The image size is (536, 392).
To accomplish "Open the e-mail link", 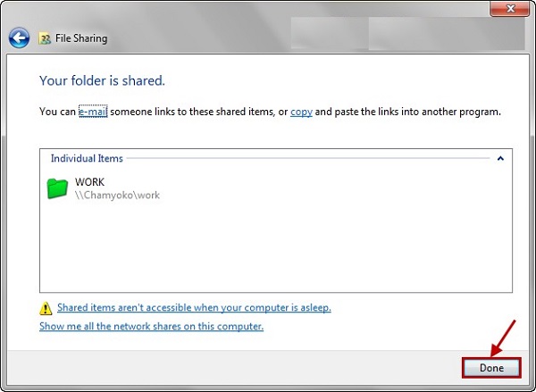I will coord(92,112).
